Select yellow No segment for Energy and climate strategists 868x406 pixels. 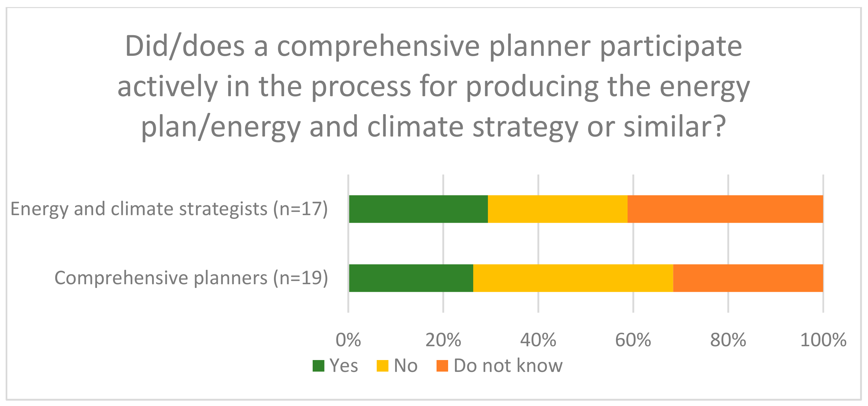(x=557, y=209)
